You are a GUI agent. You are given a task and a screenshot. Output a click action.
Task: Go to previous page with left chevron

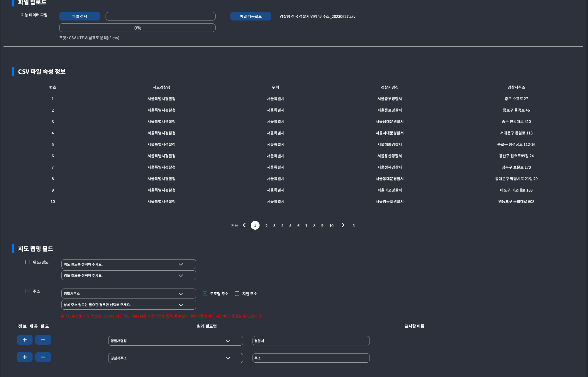click(244, 225)
